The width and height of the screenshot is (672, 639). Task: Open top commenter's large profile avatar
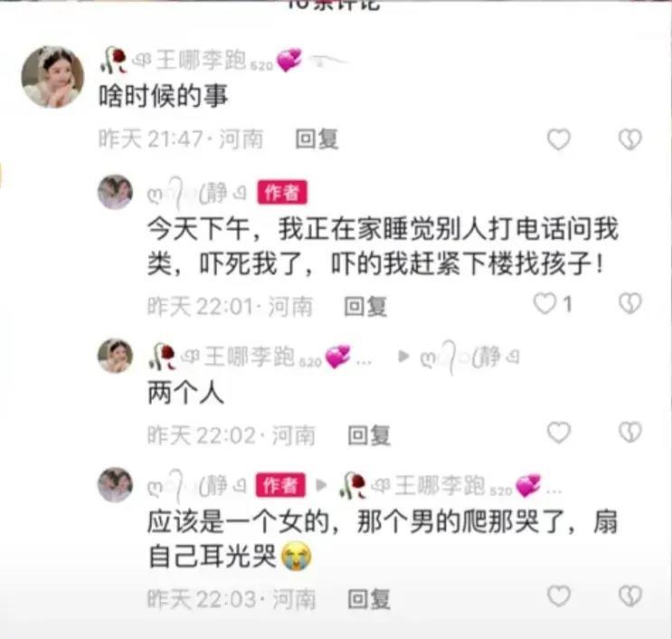(x=52, y=77)
